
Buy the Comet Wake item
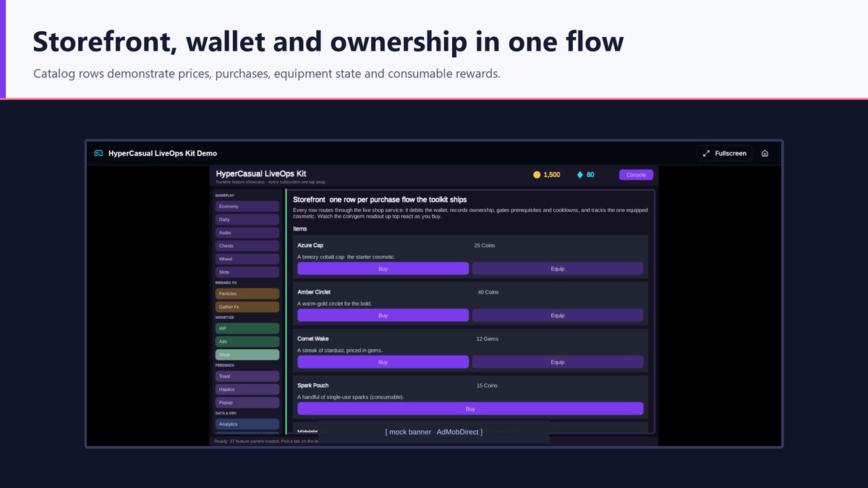coord(383,361)
